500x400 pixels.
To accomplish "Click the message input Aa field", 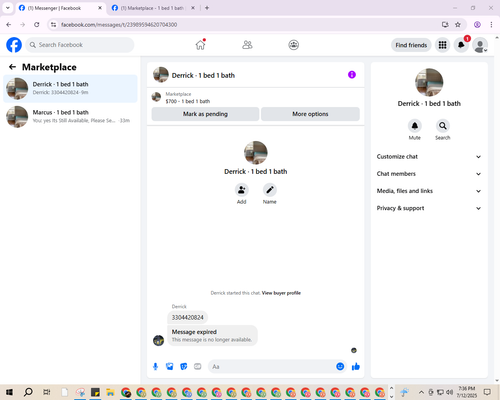I will [272, 367].
